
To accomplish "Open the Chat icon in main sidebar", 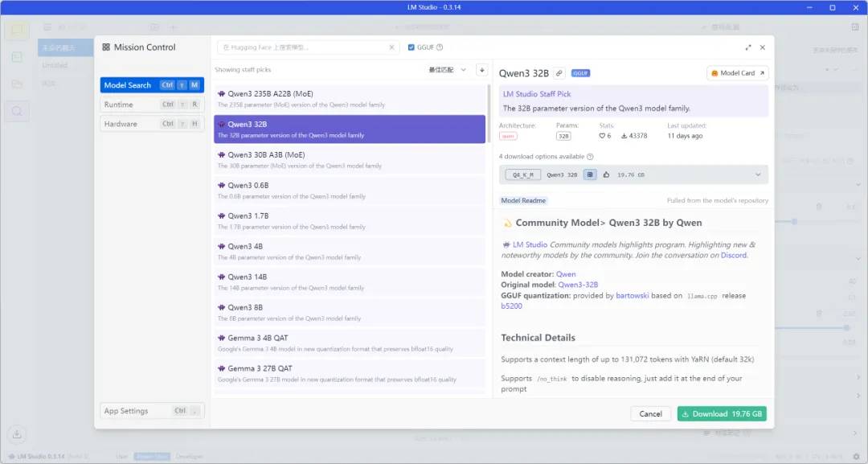I will click(x=17, y=31).
